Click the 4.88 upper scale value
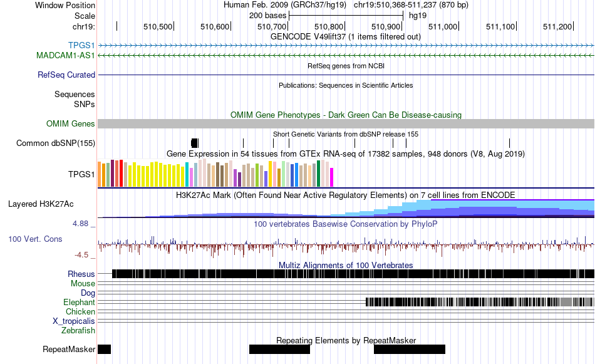The image size is (595, 364). pos(80,224)
